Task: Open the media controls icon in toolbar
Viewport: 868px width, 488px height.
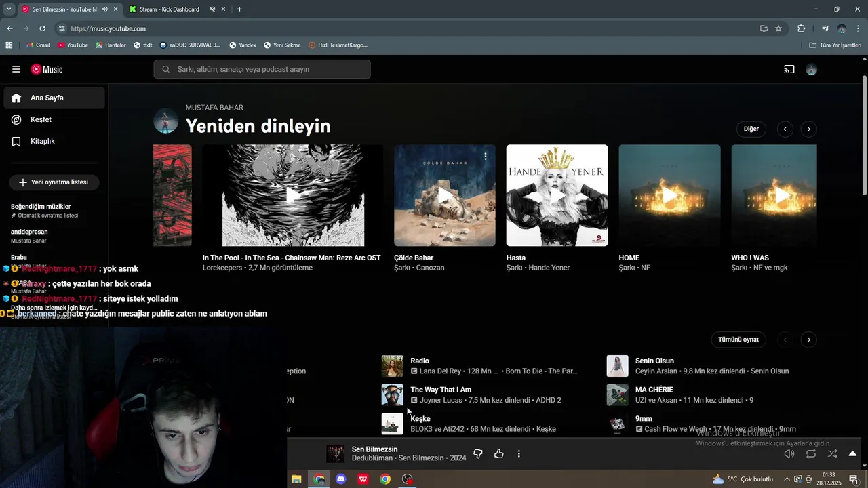Action: (x=825, y=28)
